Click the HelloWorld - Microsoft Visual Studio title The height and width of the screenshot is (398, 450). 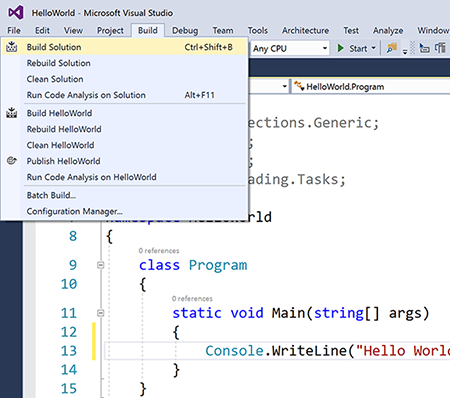102,13
